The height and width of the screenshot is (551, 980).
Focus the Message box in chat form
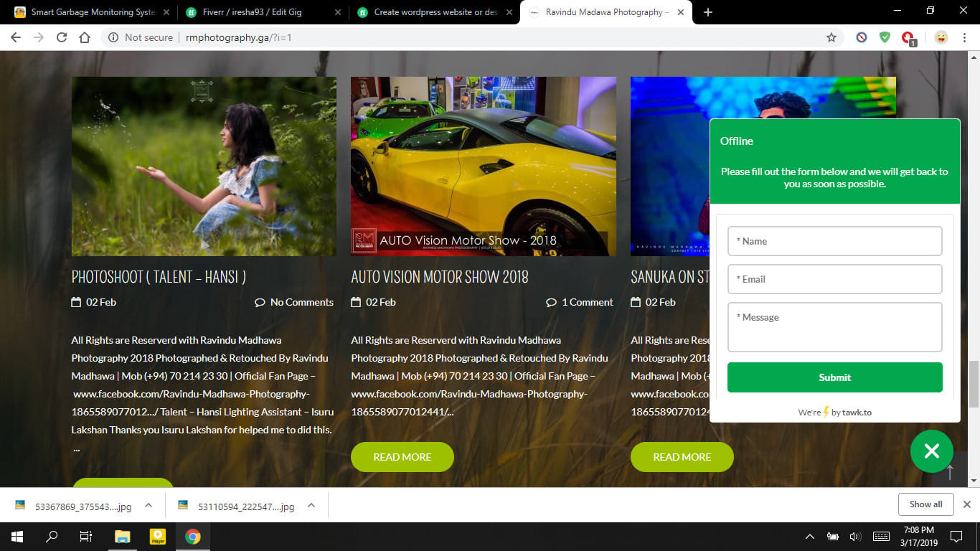point(834,327)
